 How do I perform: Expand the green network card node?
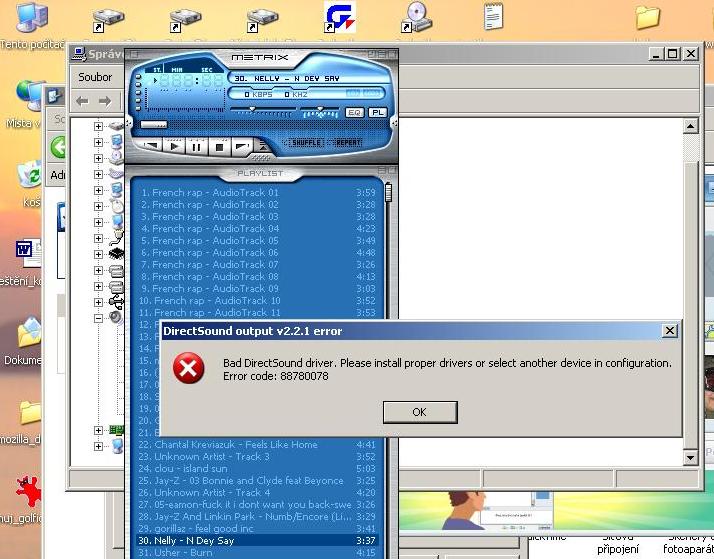[98, 430]
